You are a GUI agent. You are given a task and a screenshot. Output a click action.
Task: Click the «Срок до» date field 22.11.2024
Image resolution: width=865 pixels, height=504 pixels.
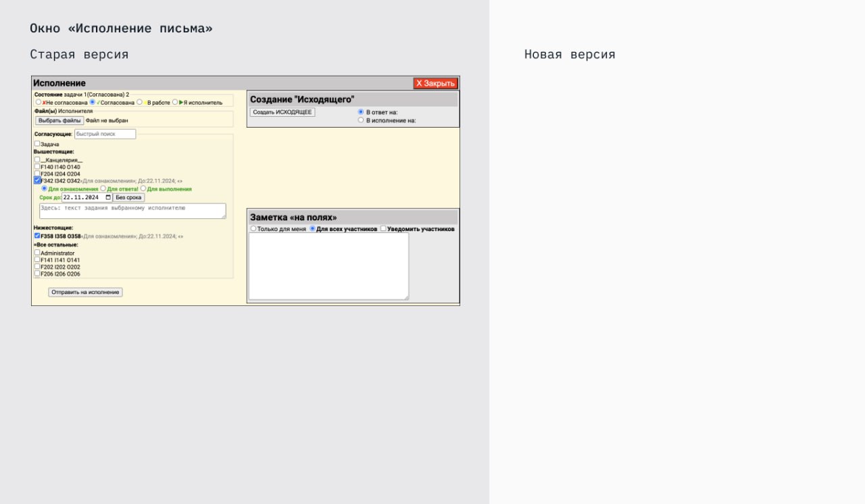pyautogui.click(x=86, y=197)
